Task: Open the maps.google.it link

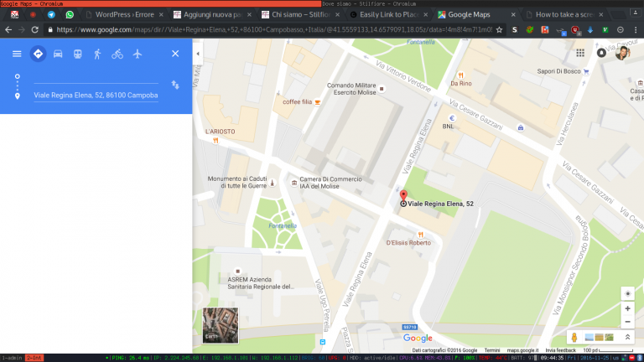Action: (x=522, y=350)
